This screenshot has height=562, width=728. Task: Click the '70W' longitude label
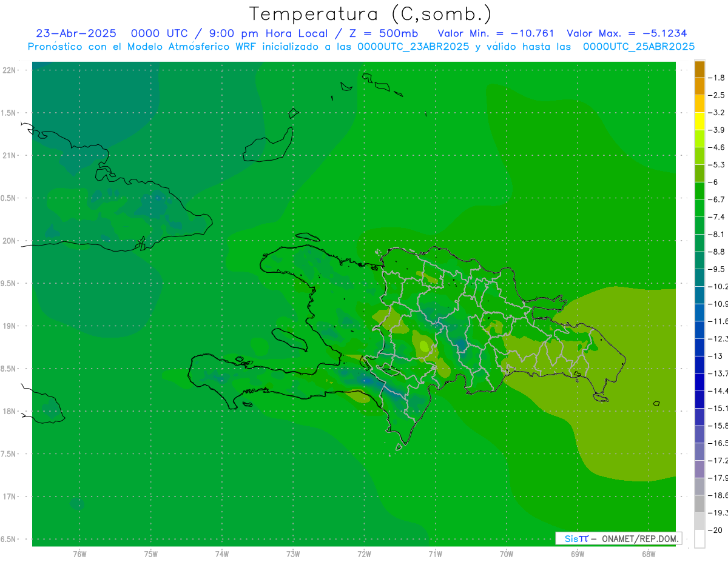(x=506, y=554)
